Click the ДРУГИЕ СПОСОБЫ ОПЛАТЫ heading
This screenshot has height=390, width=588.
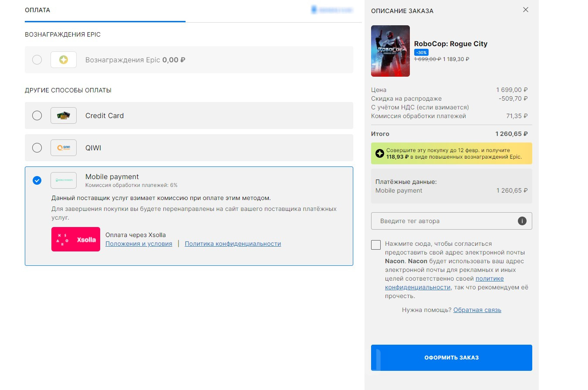click(x=68, y=90)
